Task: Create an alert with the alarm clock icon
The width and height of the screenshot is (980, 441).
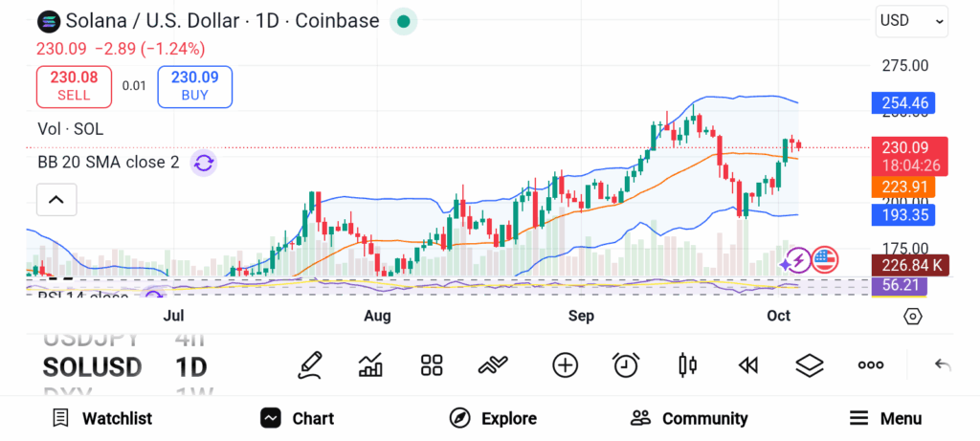Action: tap(626, 364)
